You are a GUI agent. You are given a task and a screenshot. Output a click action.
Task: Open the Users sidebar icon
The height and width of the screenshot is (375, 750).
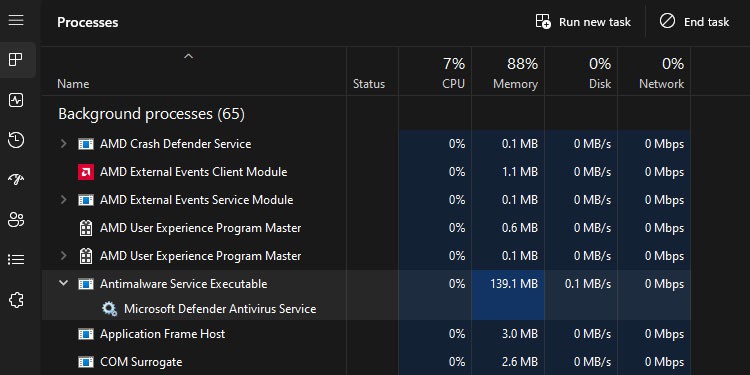tap(16, 220)
